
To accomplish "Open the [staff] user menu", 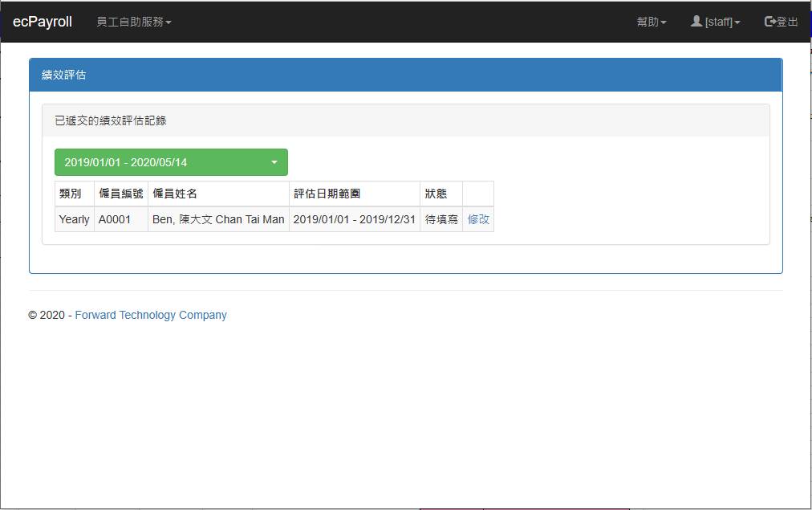I will (716, 22).
